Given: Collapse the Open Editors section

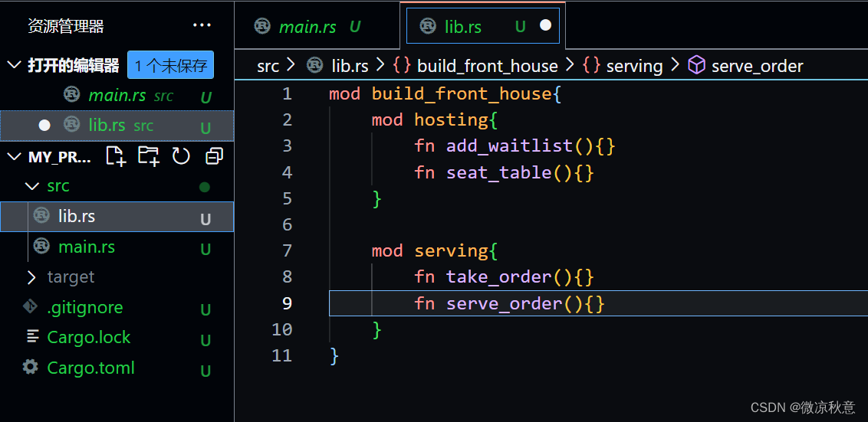Looking at the screenshot, I should click(13, 65).
